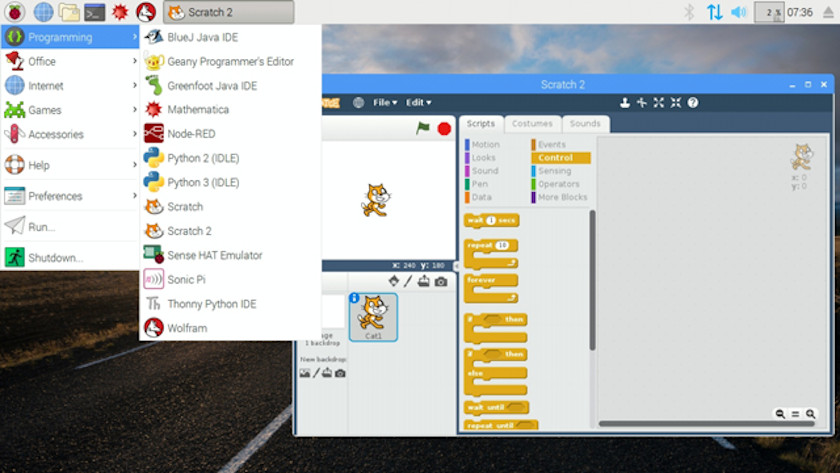Select the Duplicate stamp tool in Scratch

pos(625,102)
